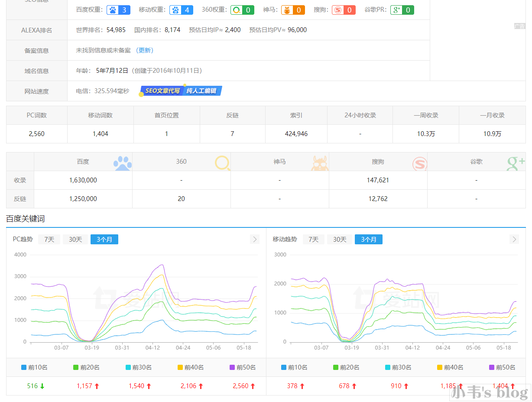Viewport: 532px width, 402px height.
Task: Click 索引 value 424,946
Action: (296, 134)
